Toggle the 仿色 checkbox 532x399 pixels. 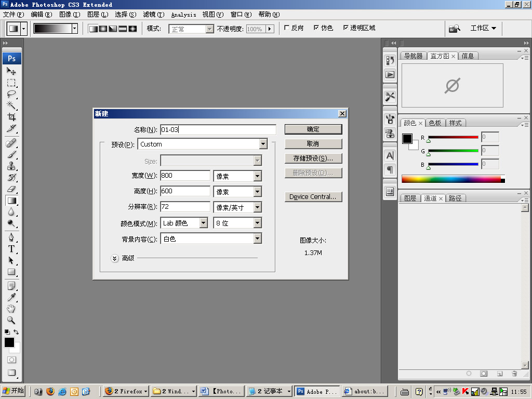[x=316, y=28]
